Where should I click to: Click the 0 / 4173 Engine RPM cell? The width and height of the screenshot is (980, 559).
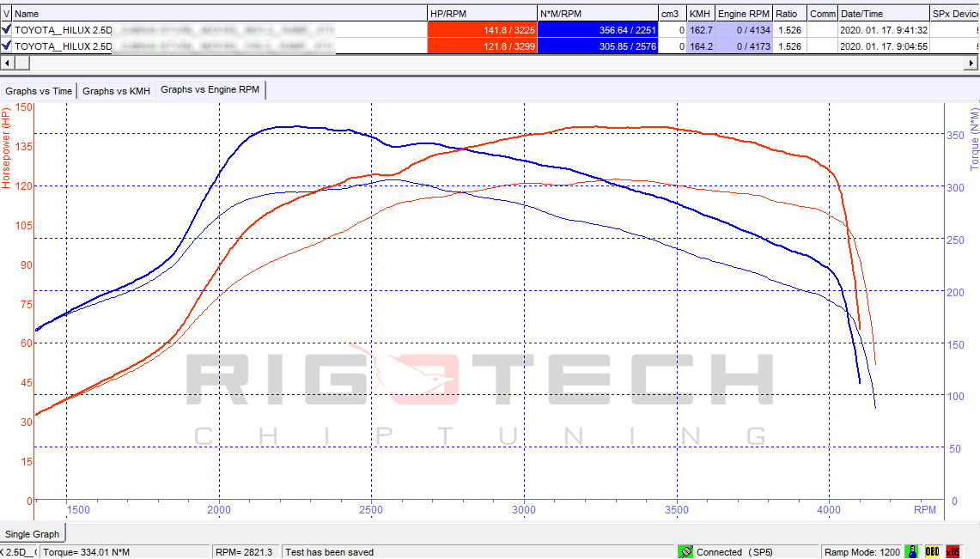744,46
